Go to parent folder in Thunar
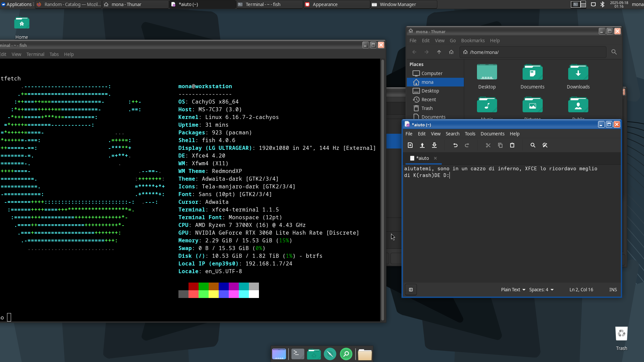 click(439, 52)
